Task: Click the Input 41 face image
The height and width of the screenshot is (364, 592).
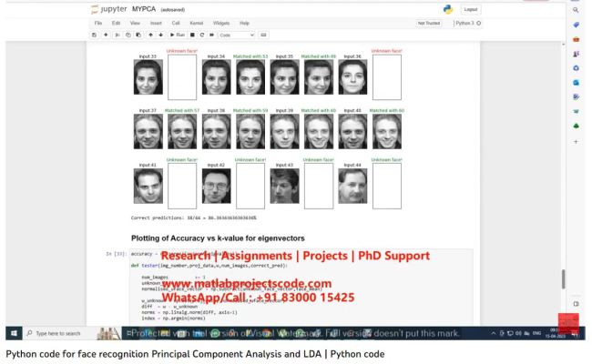Action: click(x=148, y=186)
